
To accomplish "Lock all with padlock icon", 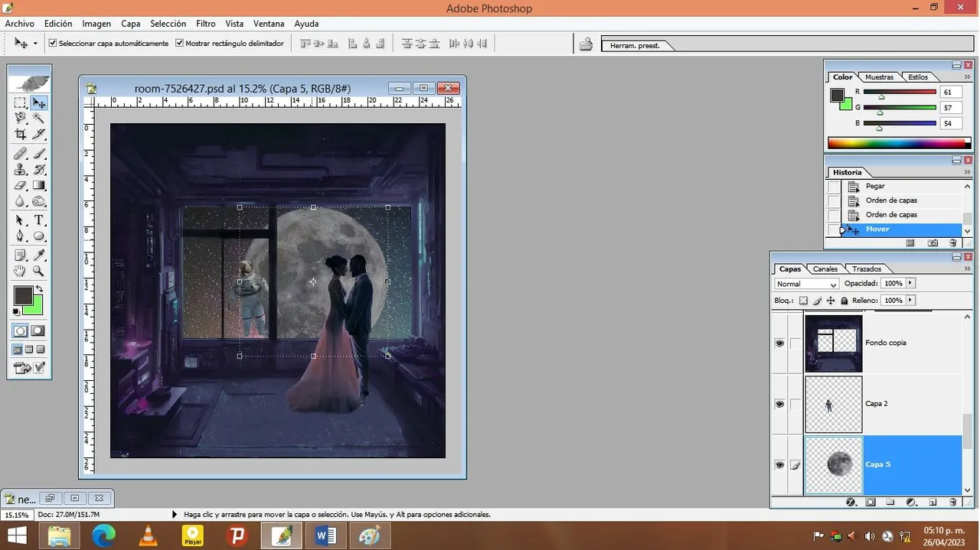I will pos(844,301).
